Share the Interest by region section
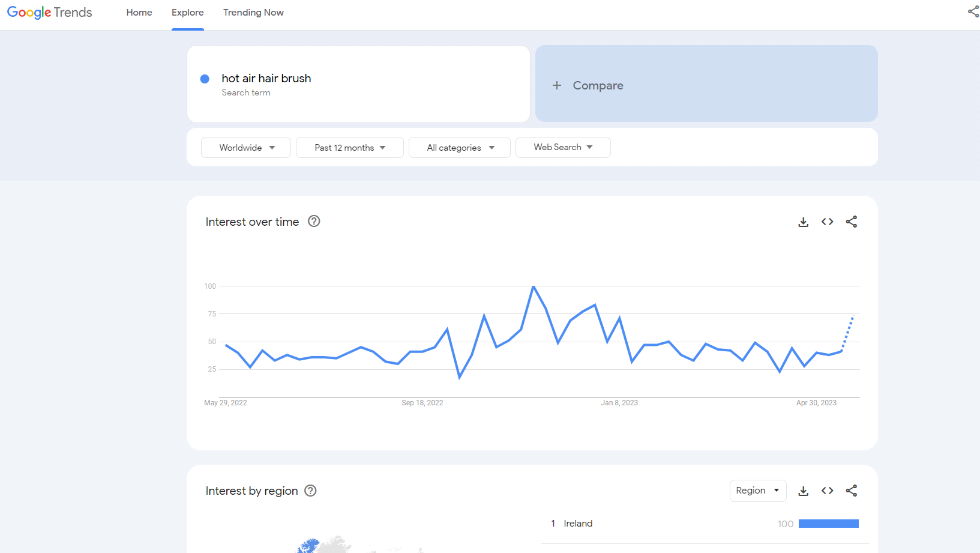Viewport: 980px width, 553px height. click(852, 491)
